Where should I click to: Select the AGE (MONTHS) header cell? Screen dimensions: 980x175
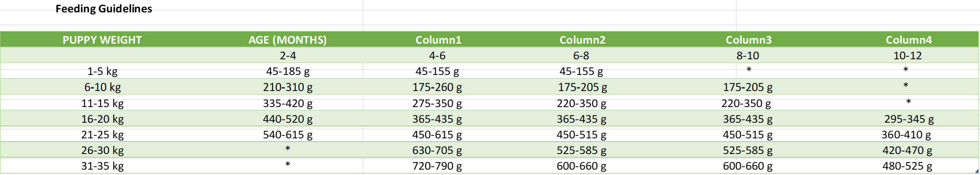tap(287, 40)
